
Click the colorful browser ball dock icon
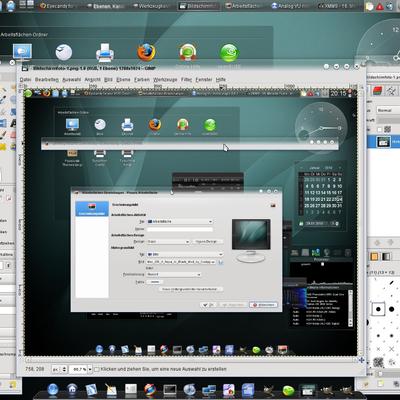point(150,390)
